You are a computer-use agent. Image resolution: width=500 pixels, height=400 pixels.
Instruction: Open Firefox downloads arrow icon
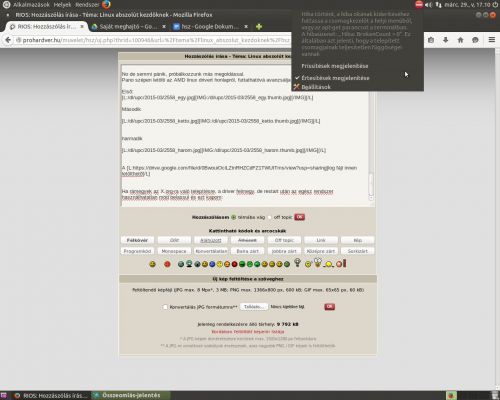(x=446, y=40)
